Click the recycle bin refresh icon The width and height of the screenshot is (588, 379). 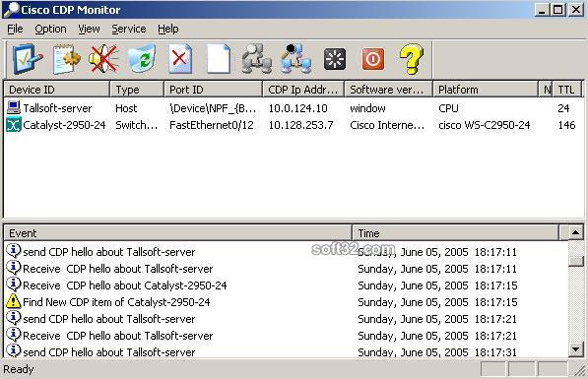(x=142, y=59)
